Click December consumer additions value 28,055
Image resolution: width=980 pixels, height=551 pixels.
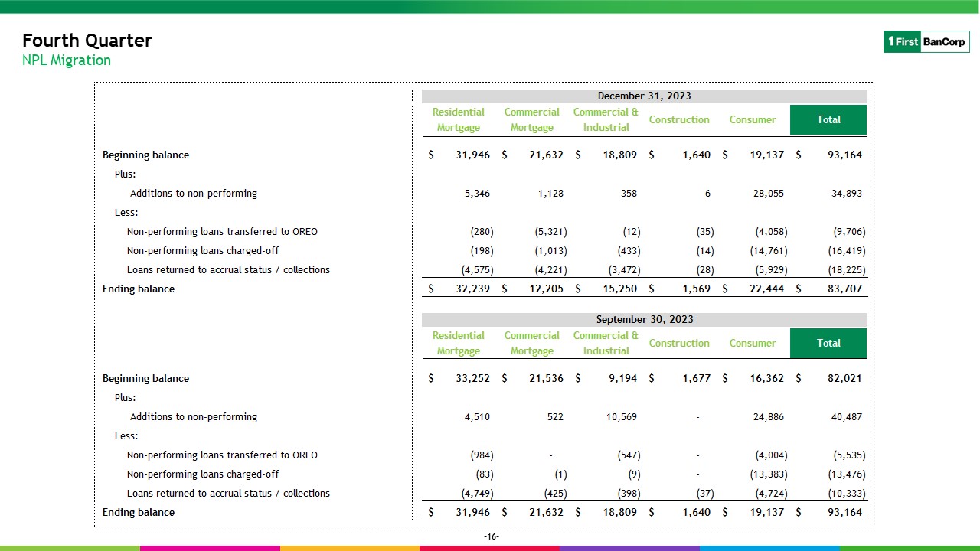768,194
